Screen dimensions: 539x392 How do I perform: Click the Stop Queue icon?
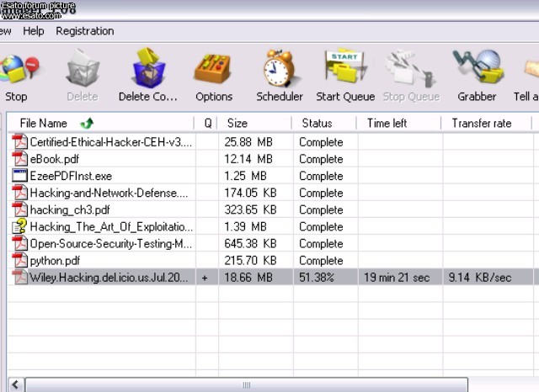tap(411, 68)
